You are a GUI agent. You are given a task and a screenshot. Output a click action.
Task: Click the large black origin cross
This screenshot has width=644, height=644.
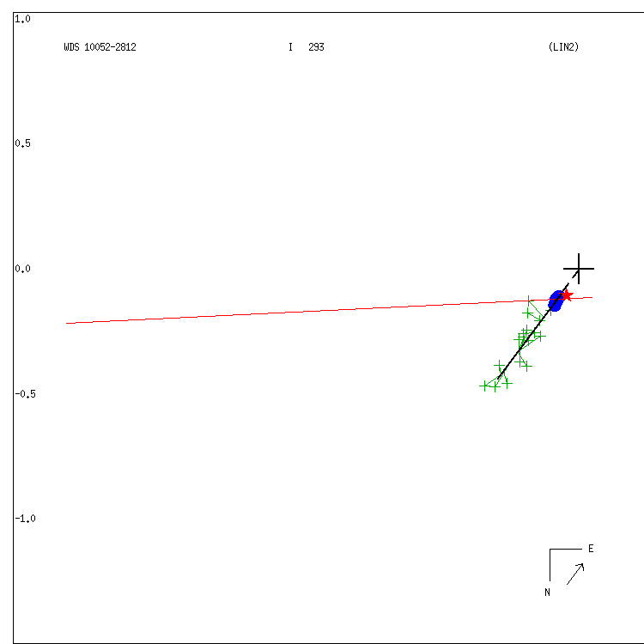[579, 269]
